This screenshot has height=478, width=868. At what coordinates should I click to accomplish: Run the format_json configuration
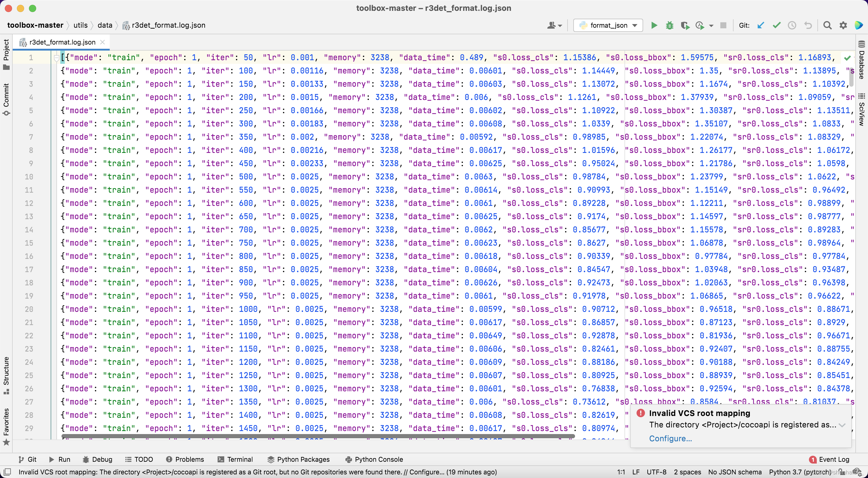pyautogui.click(x=654, y=25)
